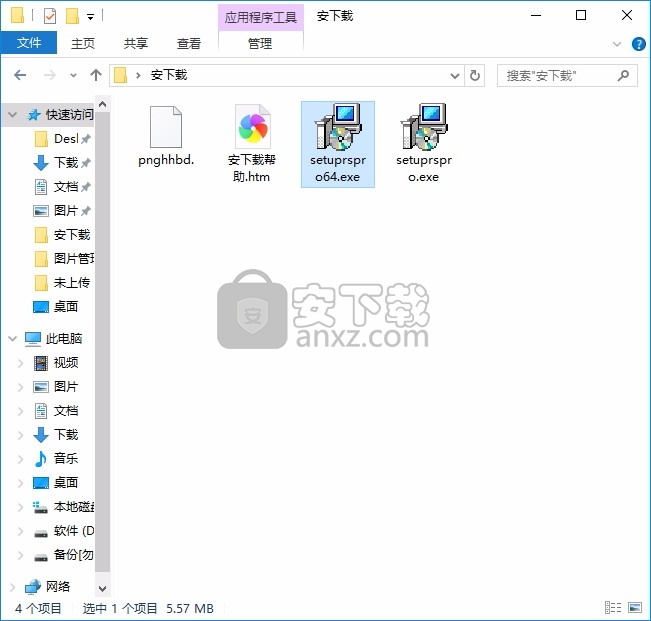651x621 pixels.
Task: Click the New Folder quick access toolbar icon
Action: click(x=72, y=16)
